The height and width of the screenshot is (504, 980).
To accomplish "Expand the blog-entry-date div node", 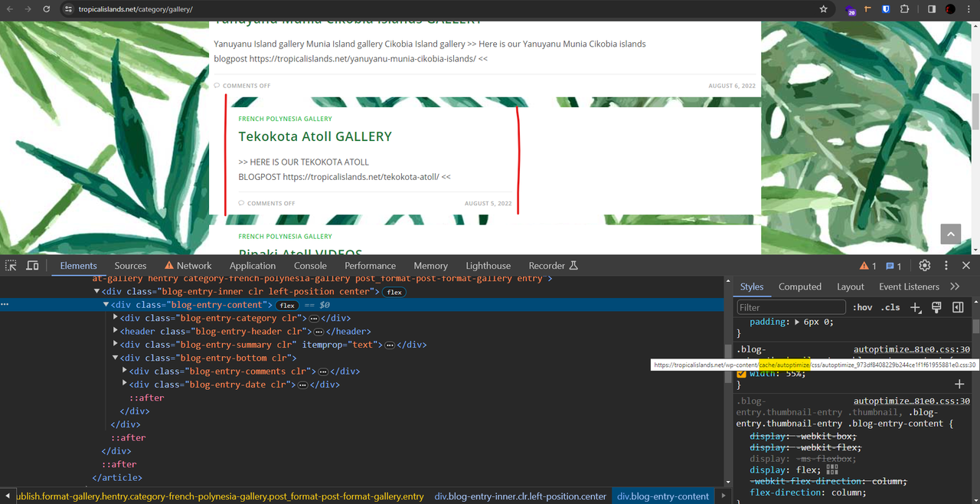I will click(x=125, y=385).
